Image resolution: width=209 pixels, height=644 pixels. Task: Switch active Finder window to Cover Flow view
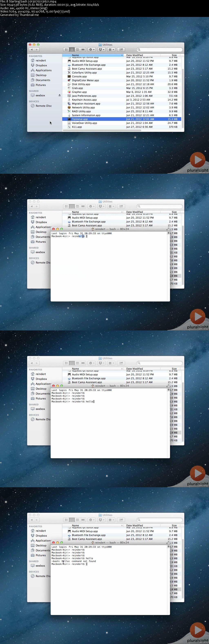83,50
